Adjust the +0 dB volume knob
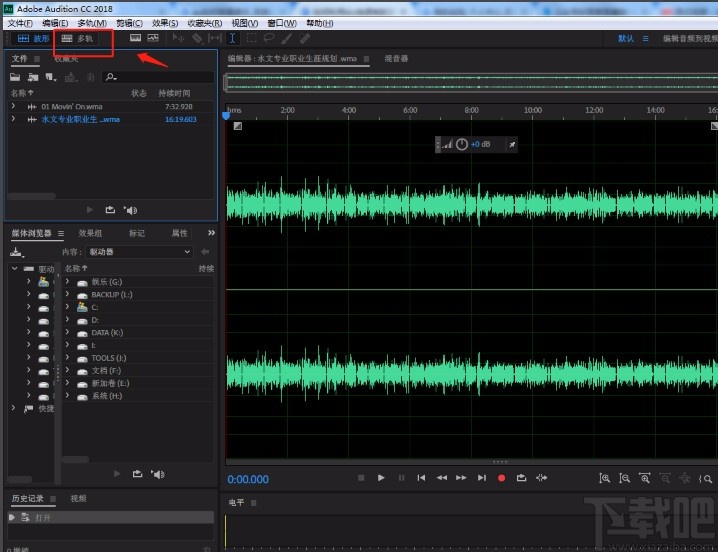This screenshot has width=718, height=552. [461, 145]
